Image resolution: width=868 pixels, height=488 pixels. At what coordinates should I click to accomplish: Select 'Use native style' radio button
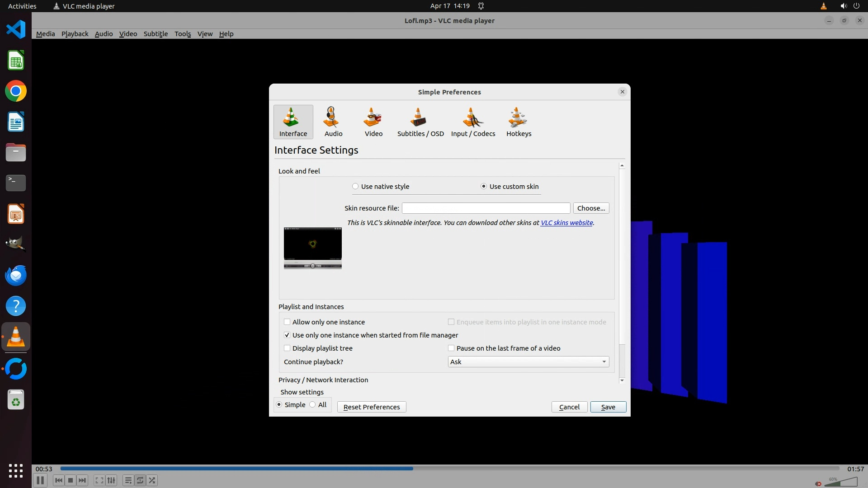click(355, 187)
